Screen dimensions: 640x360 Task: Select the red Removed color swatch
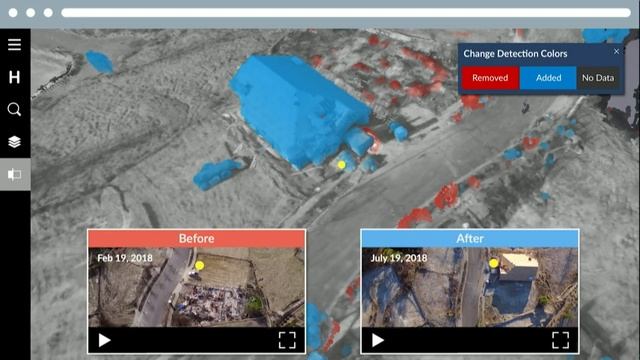(490, 78)
